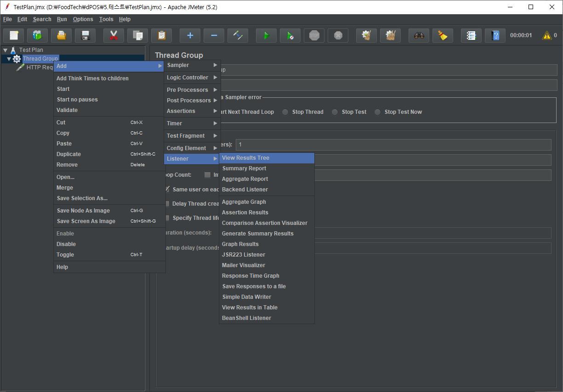Click the Thread Group comments field
The width and height of the screenshot is (563, 392).
coord(388,85)
